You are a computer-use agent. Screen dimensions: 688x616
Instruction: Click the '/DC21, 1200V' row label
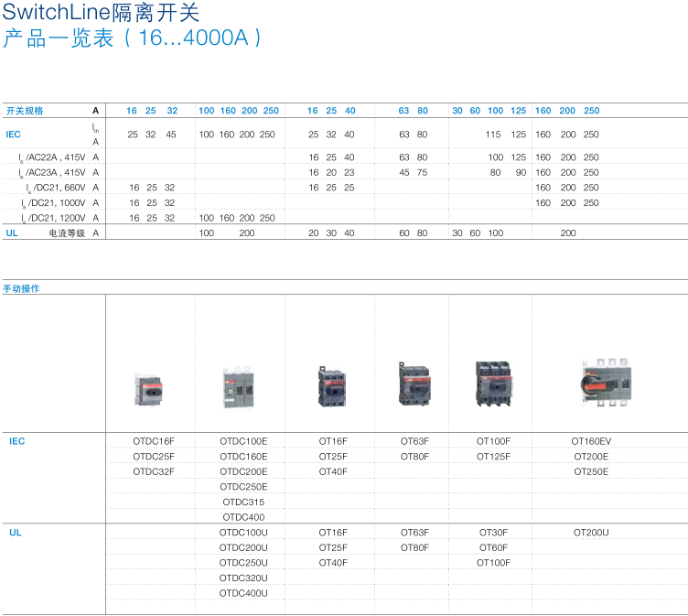click(x=54, y=218)
